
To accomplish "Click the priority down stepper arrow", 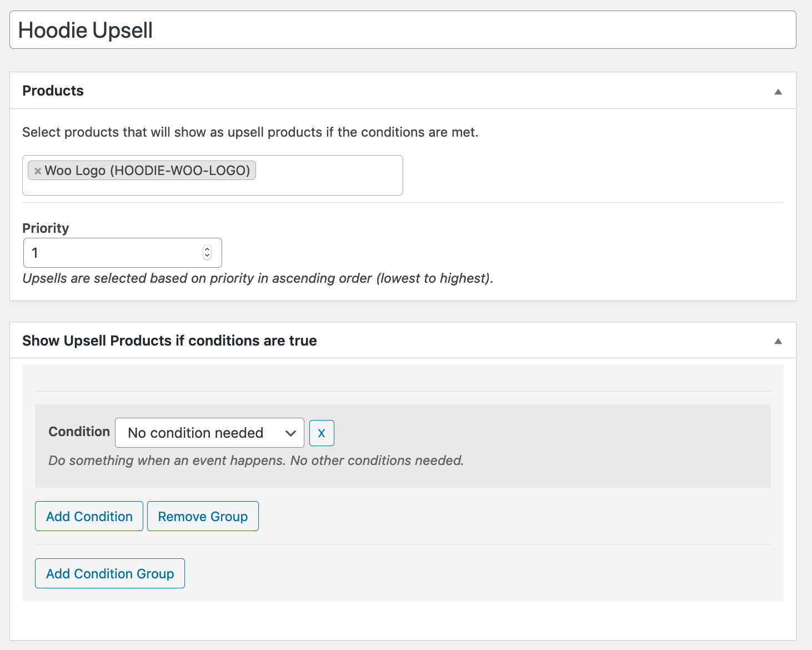I will click(207, 256).
